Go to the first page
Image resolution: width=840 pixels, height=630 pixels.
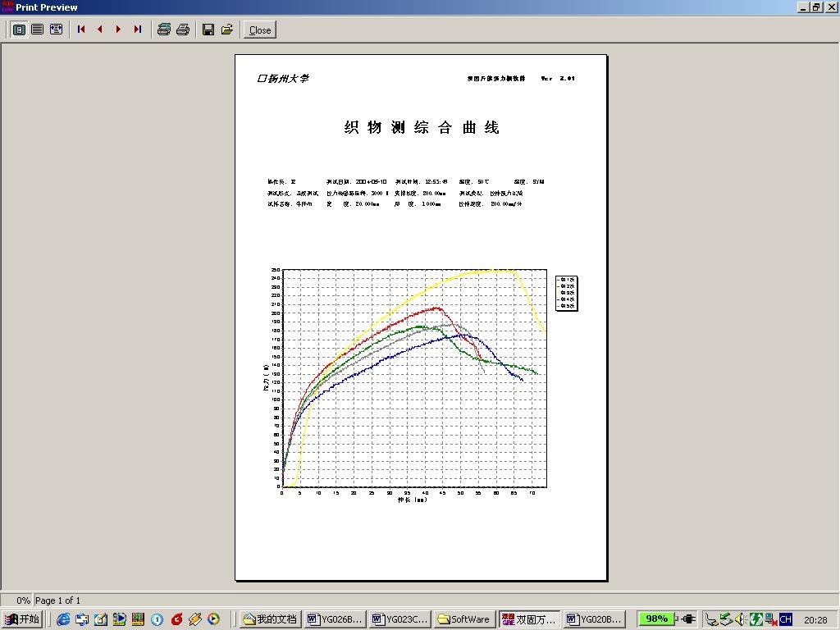[x=81, y=30]
